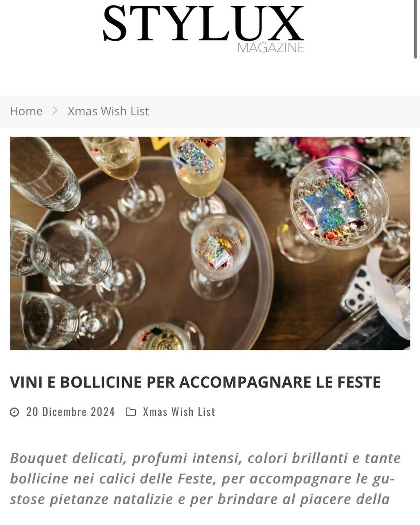
Task: Open Xmas Wish List breadcrumb link
Action: (x=108, y=111)
